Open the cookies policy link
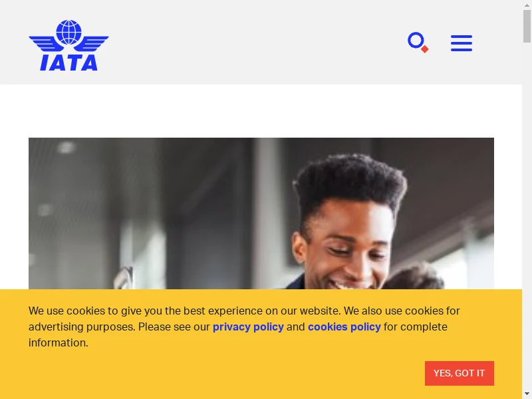This screenshot has height=399, width=532. (x=344, y=327)
